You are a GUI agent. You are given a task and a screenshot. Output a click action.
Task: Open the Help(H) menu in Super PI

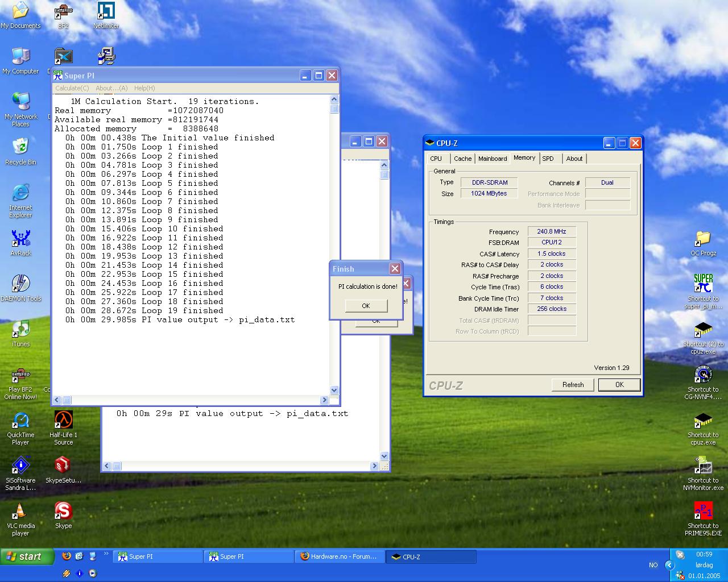click(144, 88)
